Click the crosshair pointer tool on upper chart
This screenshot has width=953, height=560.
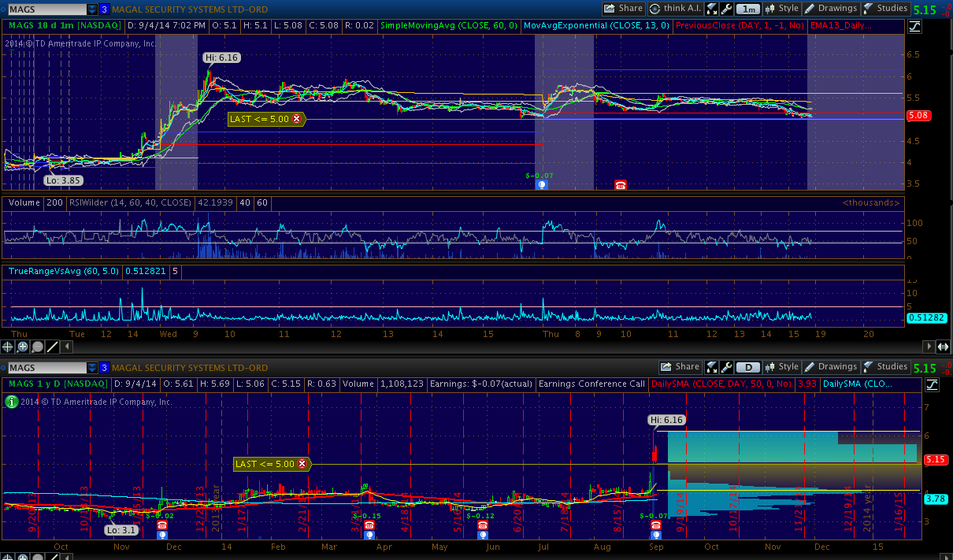click(8, 347)
